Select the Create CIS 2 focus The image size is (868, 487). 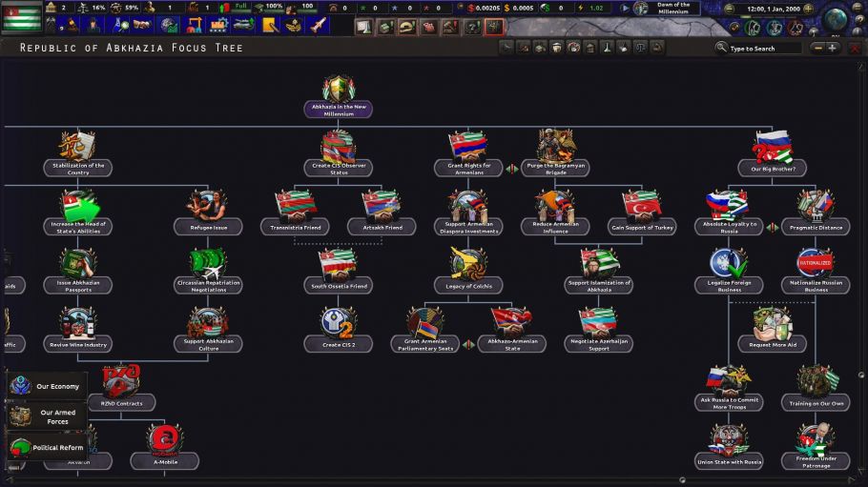339,330
